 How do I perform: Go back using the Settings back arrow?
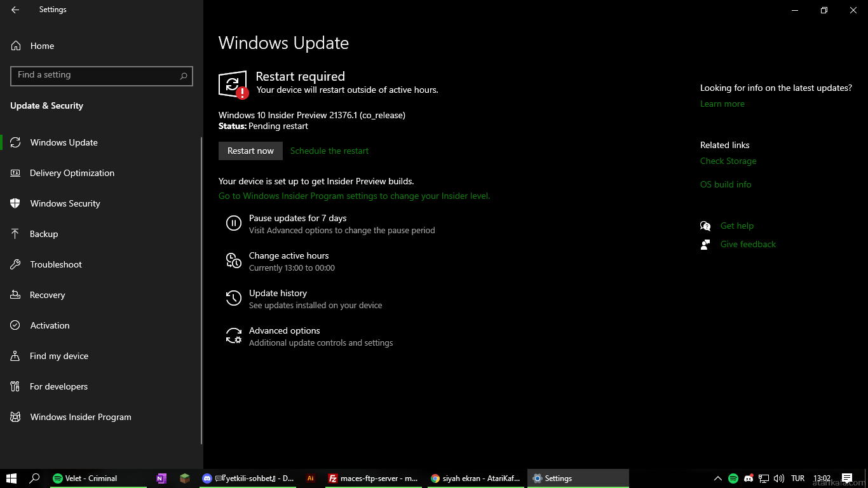click(15, 10)
